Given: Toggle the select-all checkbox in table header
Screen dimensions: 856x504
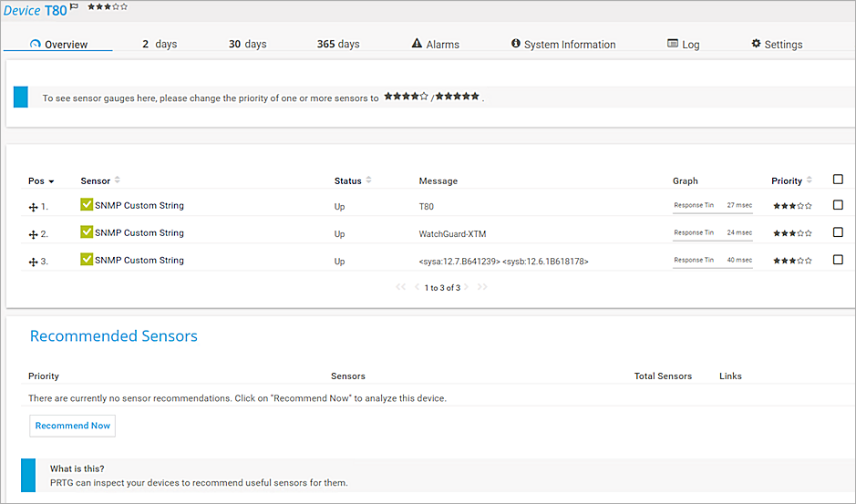Looking at the screenshot, I should 838,180.
